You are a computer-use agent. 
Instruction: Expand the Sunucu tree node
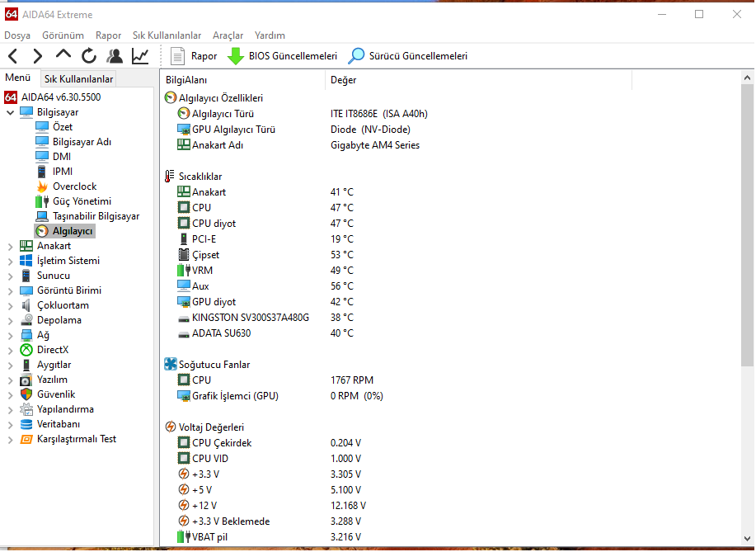(10, 276)
